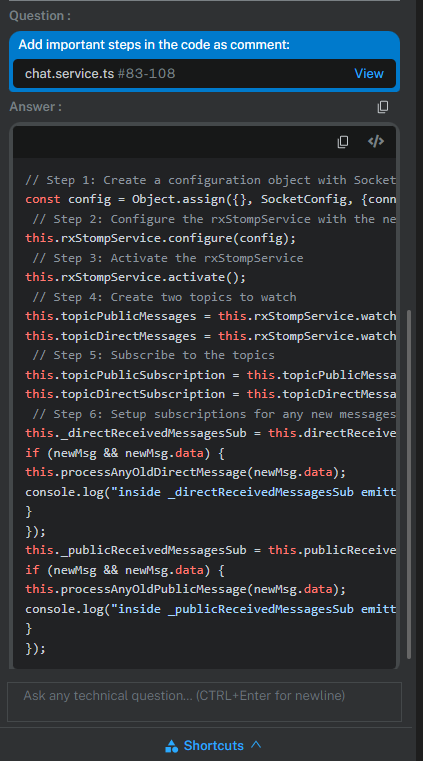The image size is (423, 761).
Task: Open the Shortcuts menu label
Action: tap(213, 745)
